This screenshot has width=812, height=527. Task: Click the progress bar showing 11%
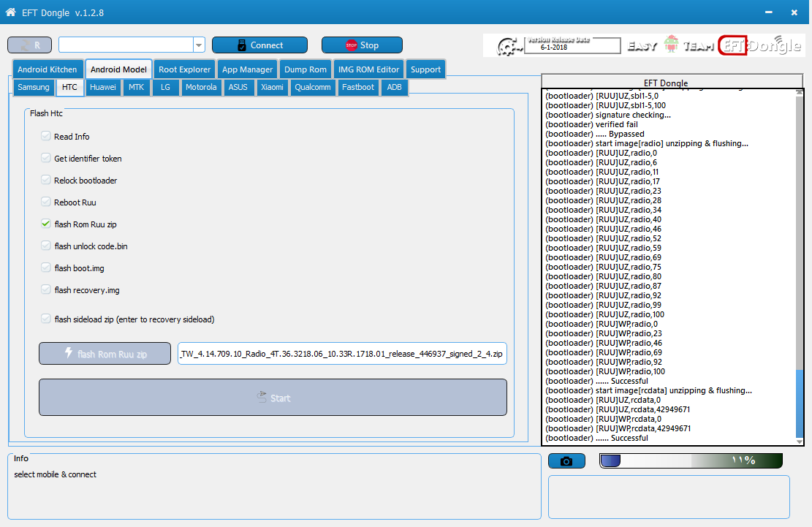click(x=691, y=460)
